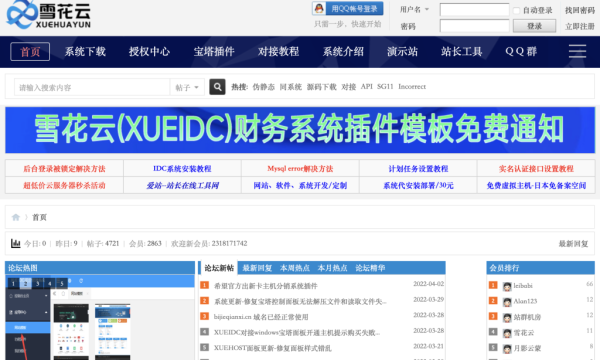Open the 实名认证接口设置教程 link
This screenshot has width=600, height=360.
tap(536, 169)
